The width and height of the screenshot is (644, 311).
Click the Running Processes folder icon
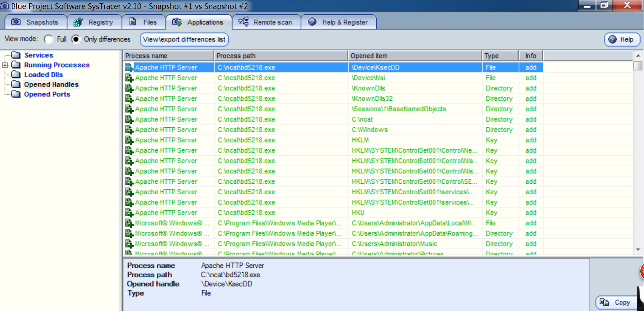tap(16, 65)
